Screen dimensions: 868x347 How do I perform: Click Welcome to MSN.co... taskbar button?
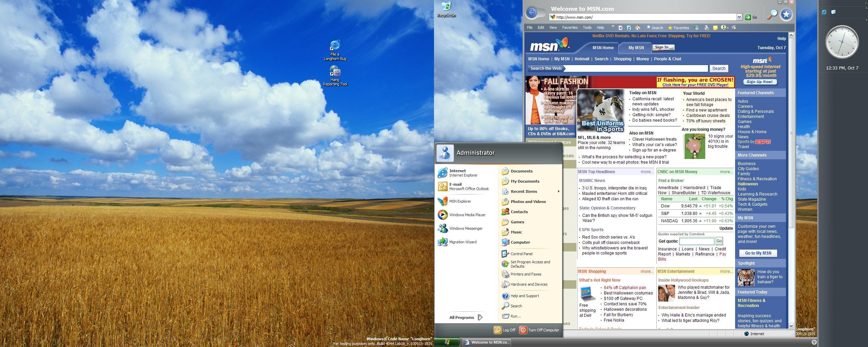pos(487,342)
